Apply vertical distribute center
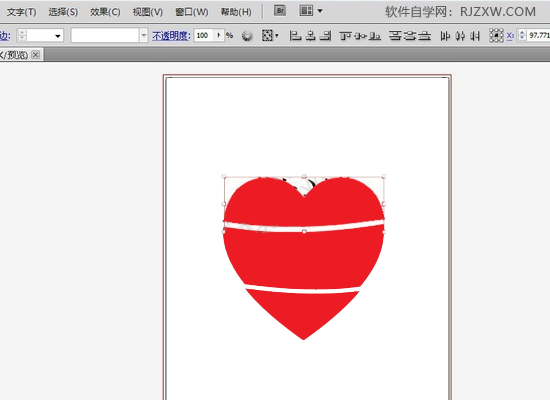 click(x=410, y=35)
